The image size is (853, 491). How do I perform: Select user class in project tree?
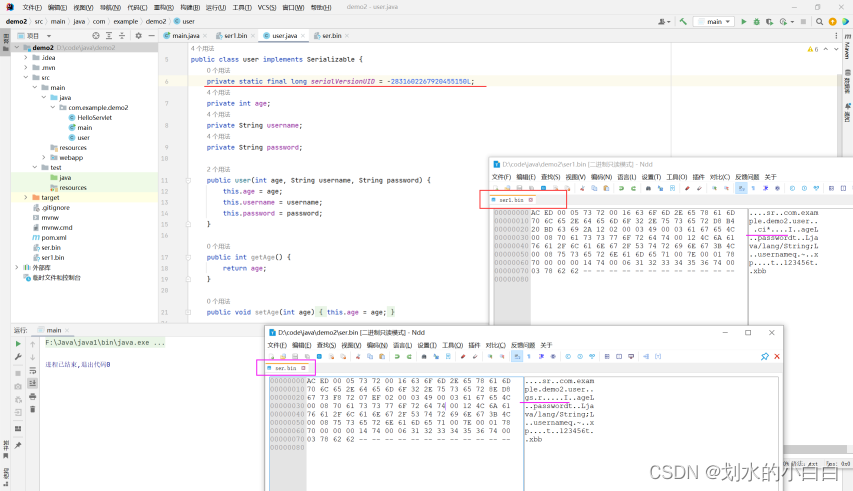pos(83,138)
